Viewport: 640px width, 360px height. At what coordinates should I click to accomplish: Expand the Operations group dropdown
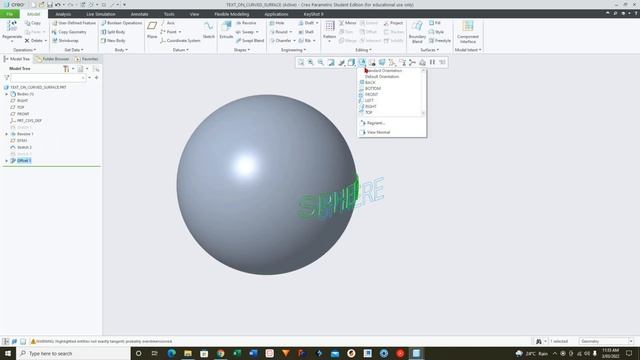(24, 50)
